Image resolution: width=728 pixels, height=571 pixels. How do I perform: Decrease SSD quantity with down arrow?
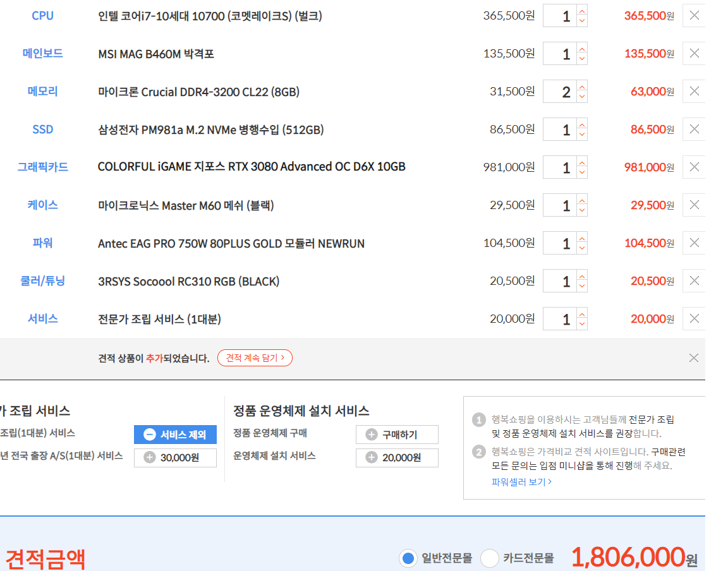582,135
